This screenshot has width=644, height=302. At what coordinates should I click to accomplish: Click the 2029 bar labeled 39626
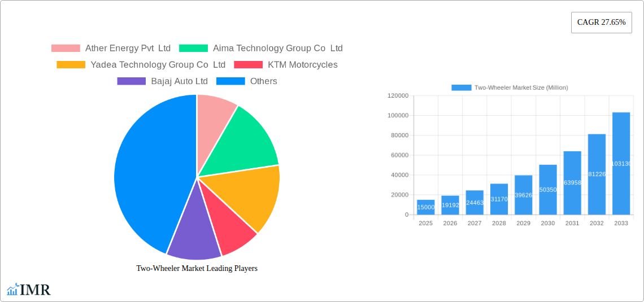point(523,195)
